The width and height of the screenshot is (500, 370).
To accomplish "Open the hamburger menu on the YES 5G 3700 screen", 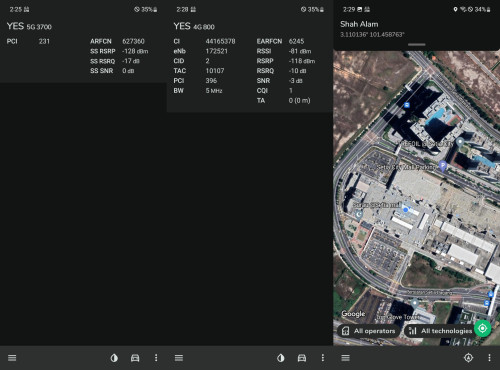I will pos(12,358).
